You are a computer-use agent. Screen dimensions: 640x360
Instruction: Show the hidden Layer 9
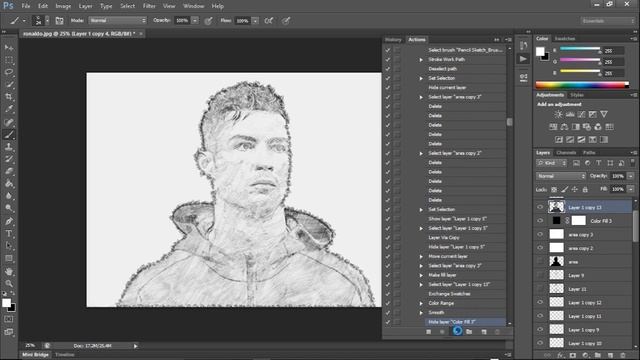(x=540, y=276)
